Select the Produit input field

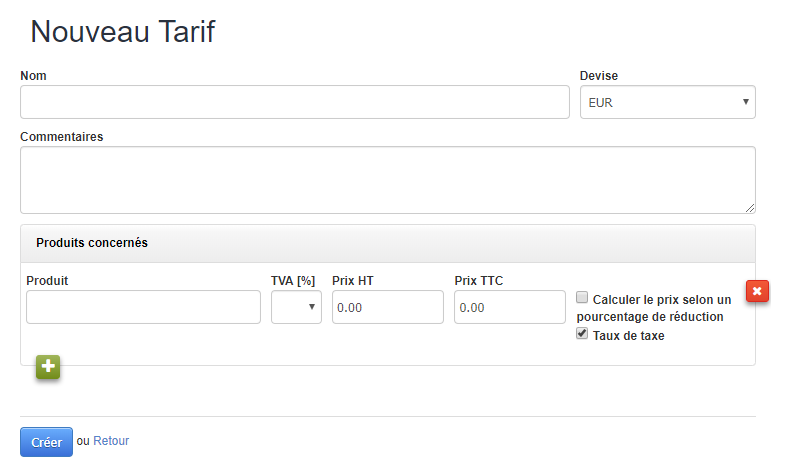coord(143,307)
